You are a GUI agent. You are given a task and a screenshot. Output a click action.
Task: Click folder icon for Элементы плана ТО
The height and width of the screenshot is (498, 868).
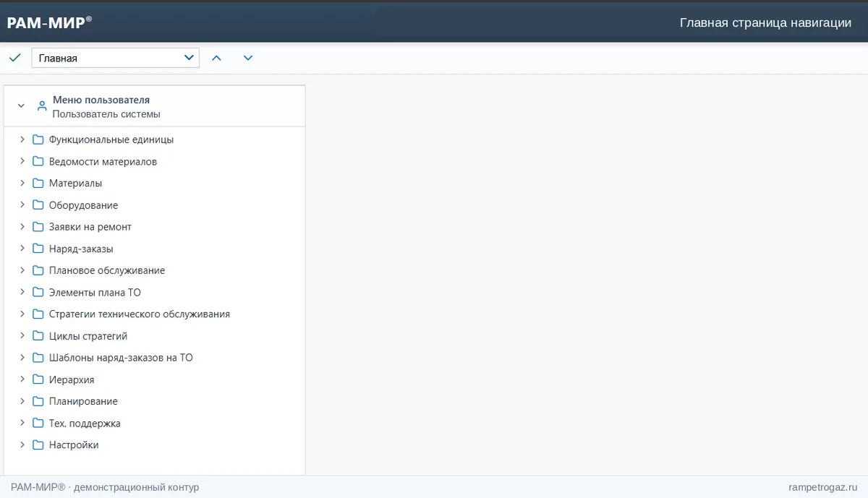[x=38, y=292]
